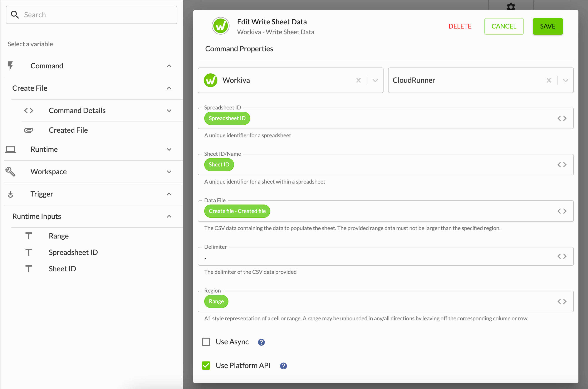This screenshot has width=588, height=389.
Task: Click inside the Region input field
Action: 386,301
